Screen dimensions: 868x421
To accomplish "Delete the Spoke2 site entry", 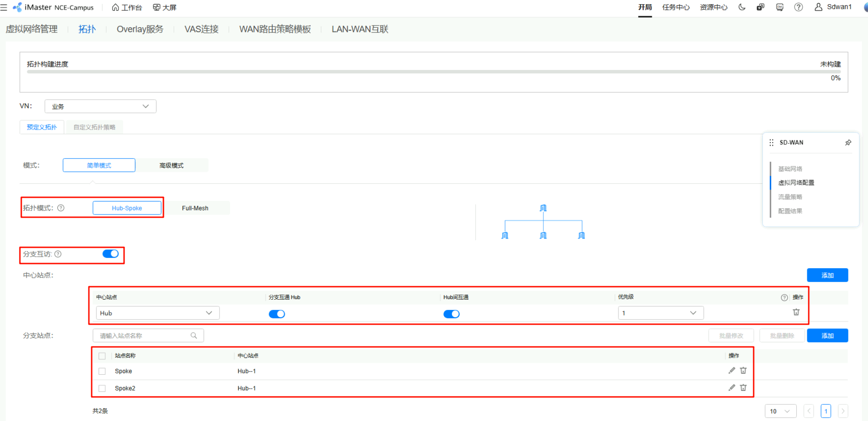I will tap(743, 388).
